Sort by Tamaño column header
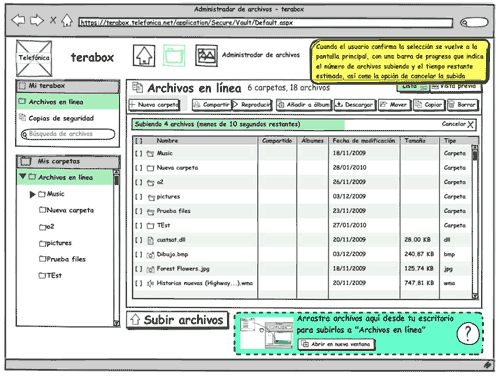 415,141
